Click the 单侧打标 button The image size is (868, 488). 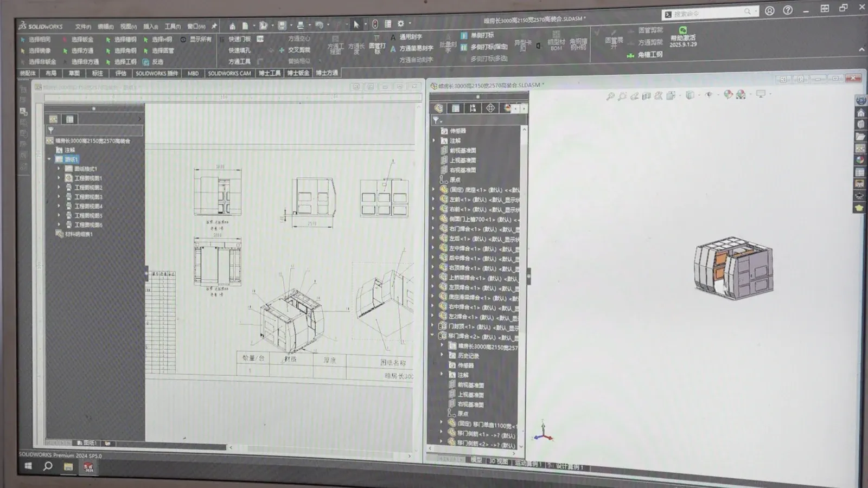(477, 35)
